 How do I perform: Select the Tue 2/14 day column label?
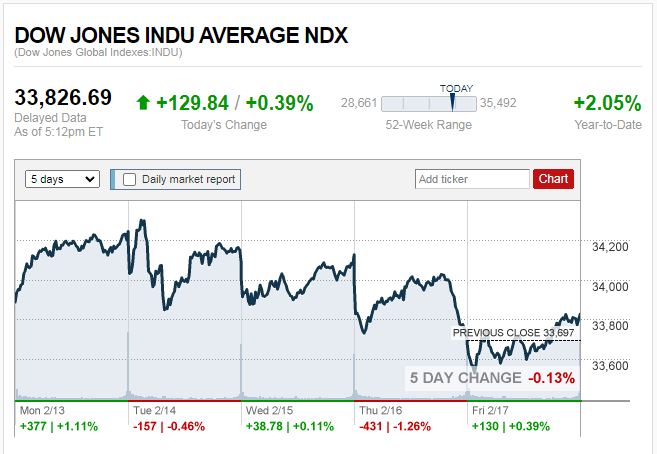tap(153, 409)
